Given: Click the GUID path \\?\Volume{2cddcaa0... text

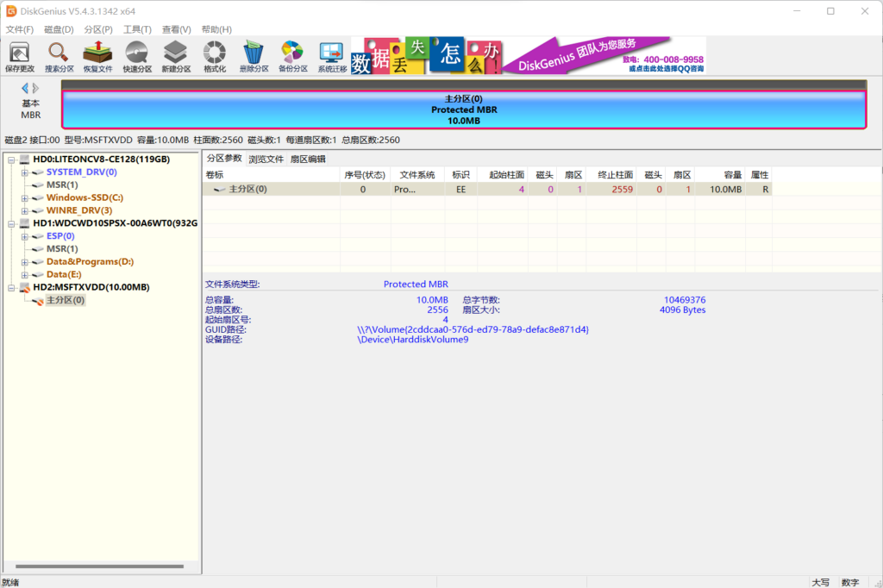Looking at the screenshot, I should [x=473, y=329].
